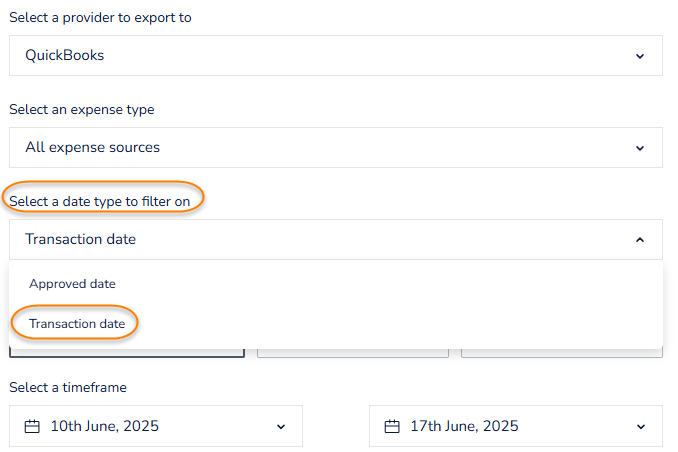Choose Approved date from the open list
This screenshot has height=452, width=678.
tap(73, 284)
